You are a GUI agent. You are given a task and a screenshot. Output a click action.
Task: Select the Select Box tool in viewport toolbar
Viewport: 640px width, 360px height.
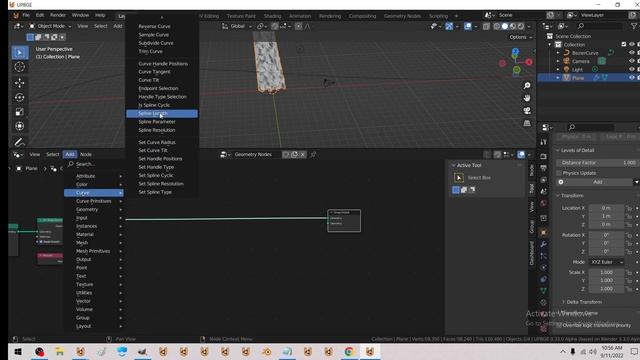click(x=20, y=53)
